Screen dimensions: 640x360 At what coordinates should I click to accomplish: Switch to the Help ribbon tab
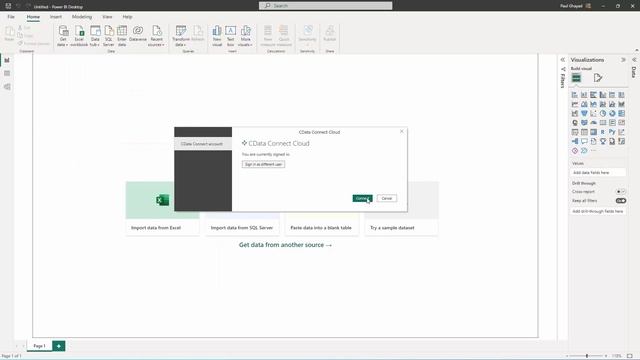tap(127, 17)
